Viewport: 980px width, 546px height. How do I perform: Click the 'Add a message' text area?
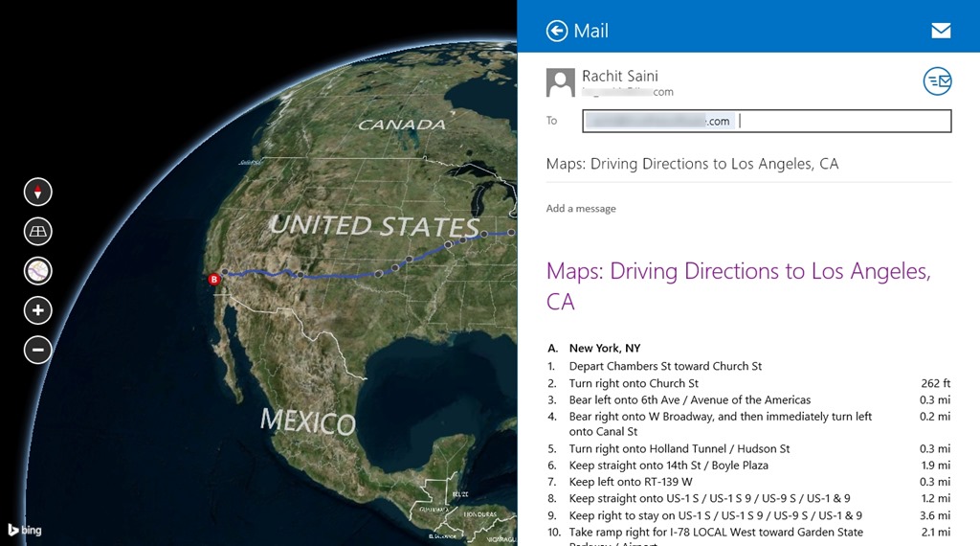click(x=581, y=209)
